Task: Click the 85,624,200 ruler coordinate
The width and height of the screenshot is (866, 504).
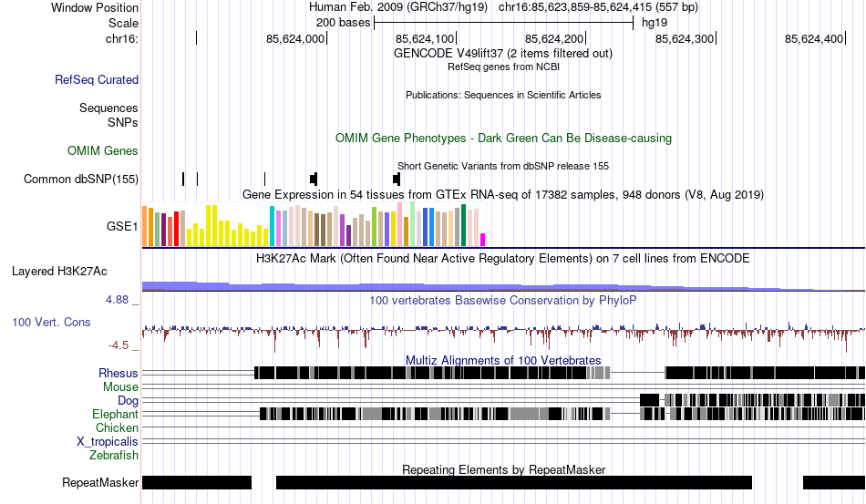Action: pyautogui.click(x=554, y=38)
